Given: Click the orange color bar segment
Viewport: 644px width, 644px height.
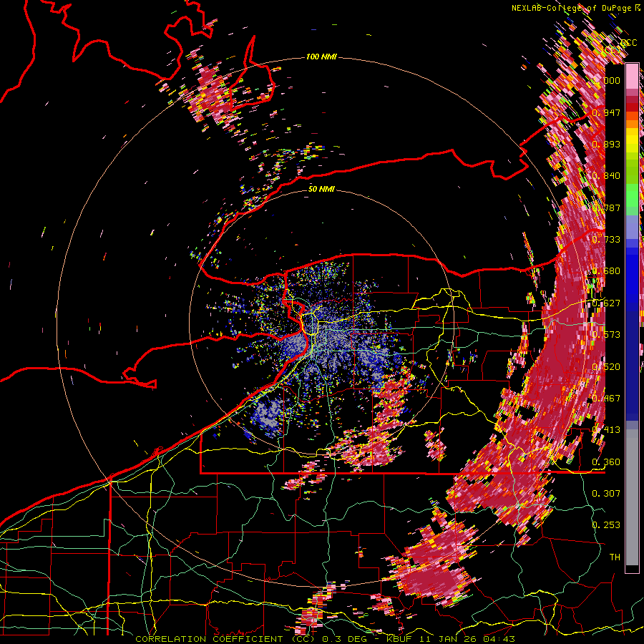Looking at the screenshot, I should pyautogui.click(x=632, y=123).
